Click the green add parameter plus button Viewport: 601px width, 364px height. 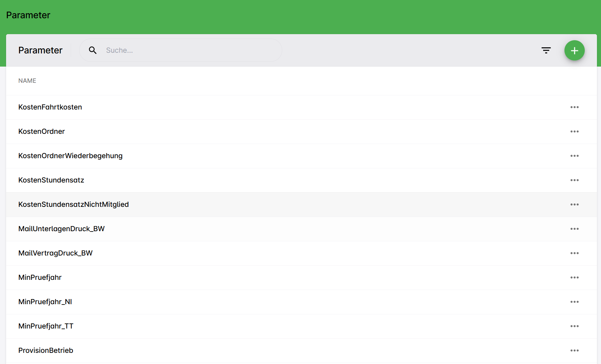[574, 51]
